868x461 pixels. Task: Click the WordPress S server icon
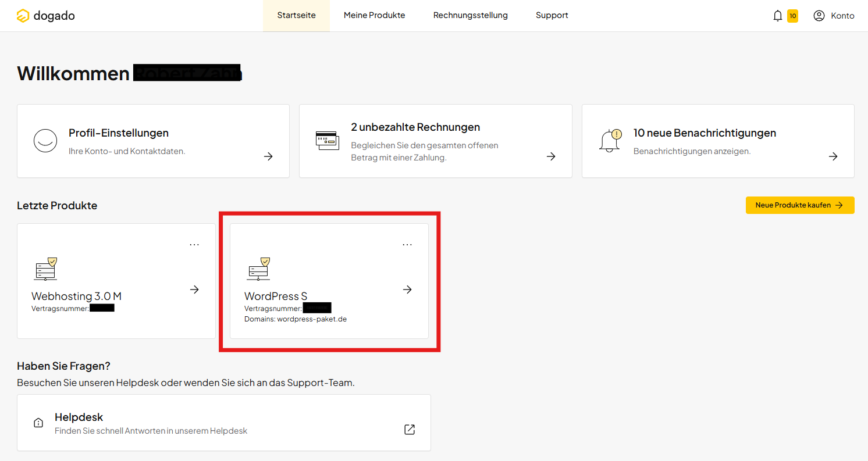(x=258, y=269)
